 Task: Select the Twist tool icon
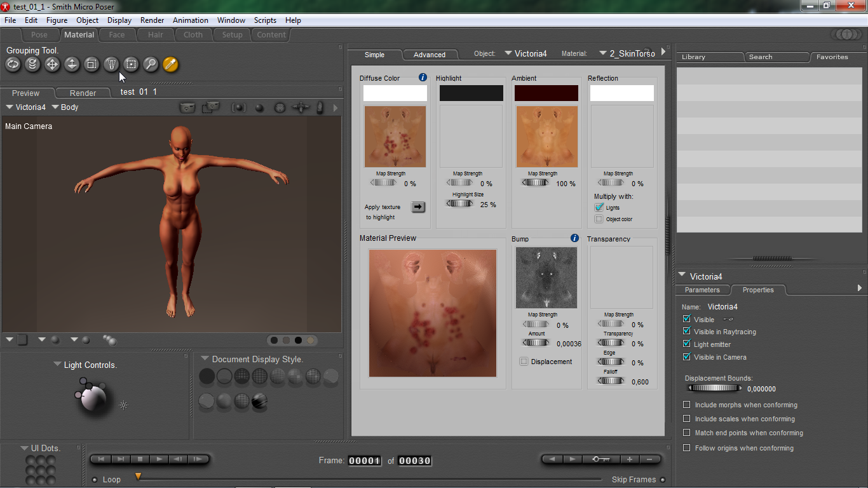(32, 64)
